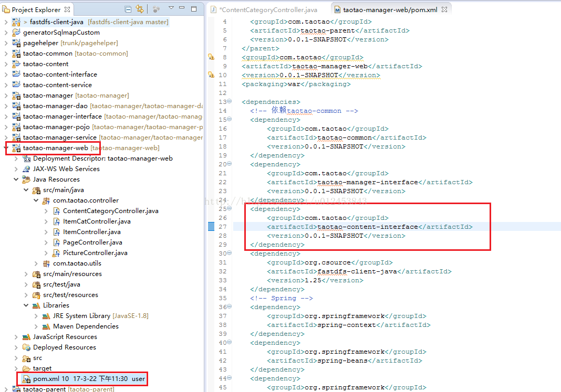
Task: Select JavaScript Resources icon
Action: point(26,336)
